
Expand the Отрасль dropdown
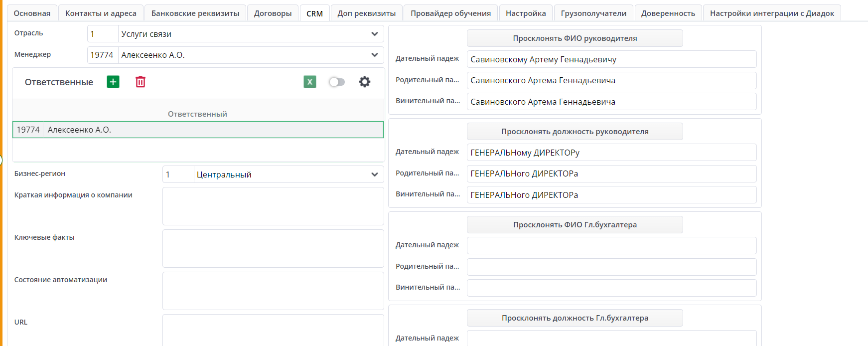(374, 34)
